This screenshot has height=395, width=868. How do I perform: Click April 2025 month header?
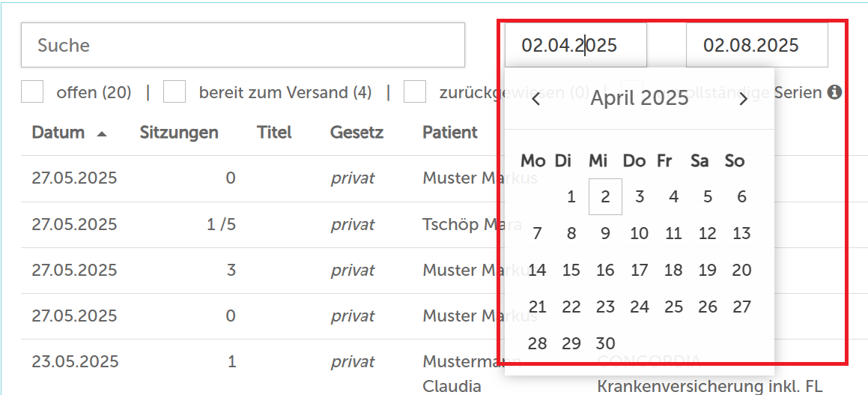click(x=640, y=98)
